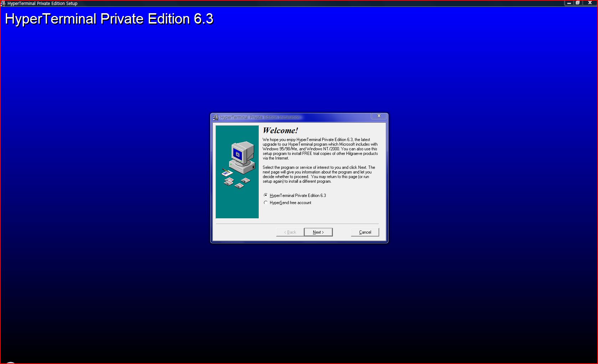Click the installation dialog title bar icon
The width and height of the screenshot is (598, 364).
point(216,117)
